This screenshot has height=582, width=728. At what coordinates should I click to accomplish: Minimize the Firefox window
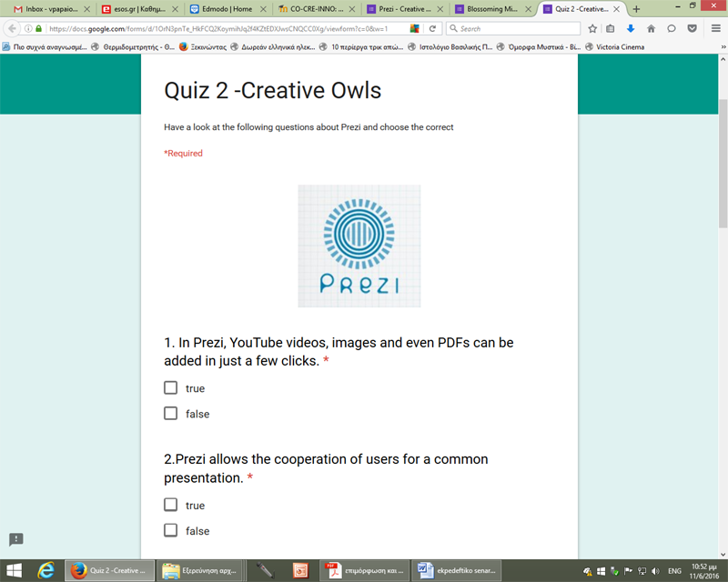click(x=677, y=6)
